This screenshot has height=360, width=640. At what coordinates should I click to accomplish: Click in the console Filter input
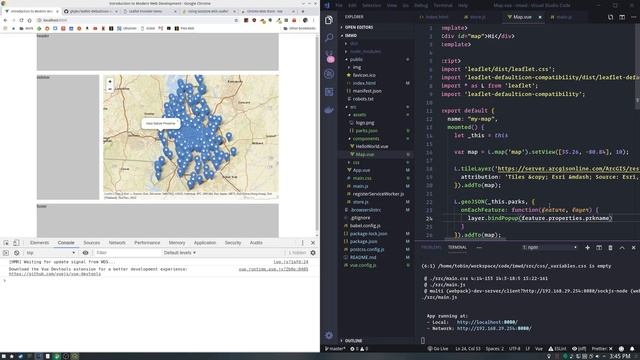point(127,253)
